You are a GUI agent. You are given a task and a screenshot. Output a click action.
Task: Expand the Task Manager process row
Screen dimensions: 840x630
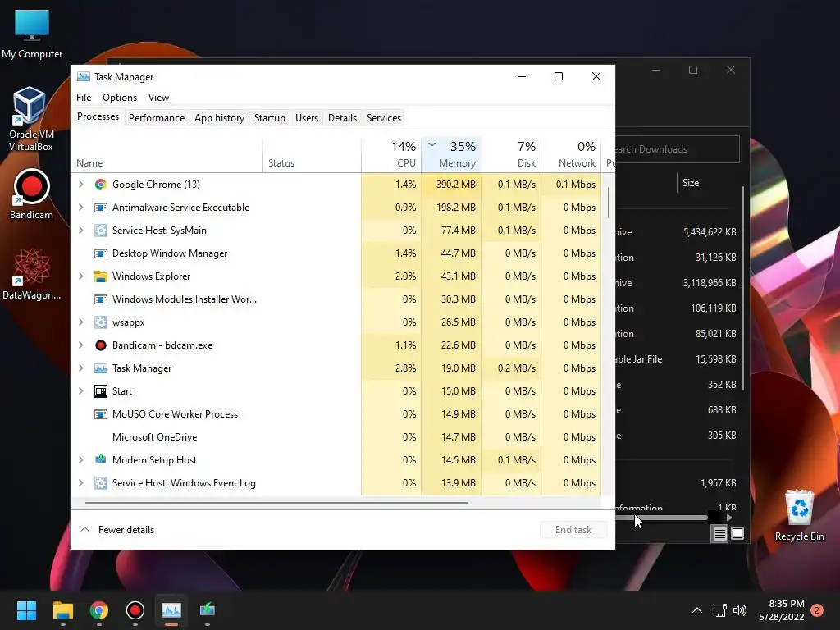[81, 368]
